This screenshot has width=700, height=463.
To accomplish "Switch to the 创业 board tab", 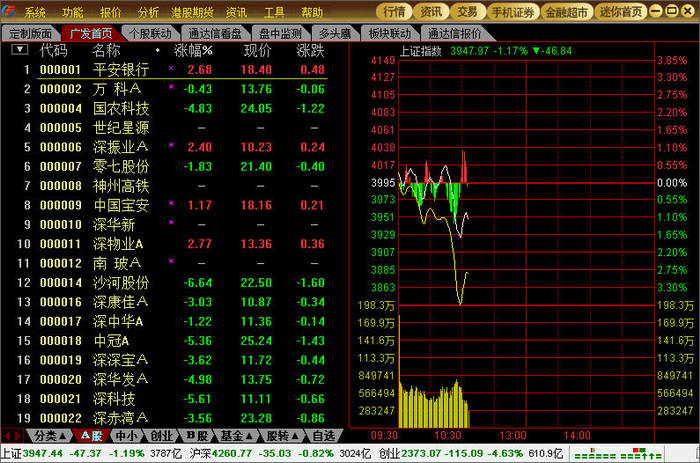I will [x=161, y=435].
